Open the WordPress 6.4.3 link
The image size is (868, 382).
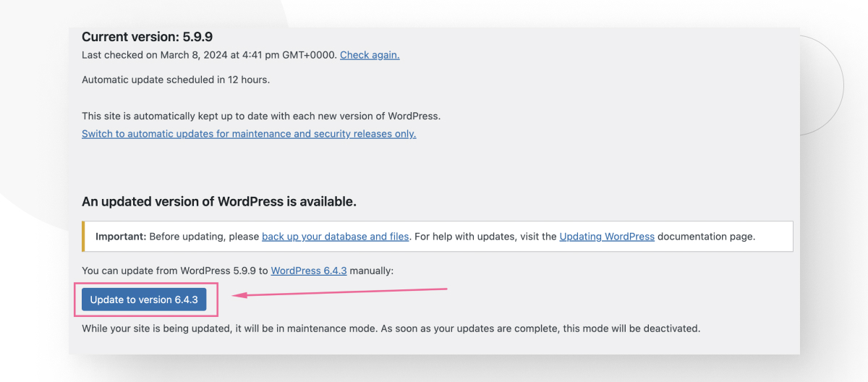click(x=309, y=271)
